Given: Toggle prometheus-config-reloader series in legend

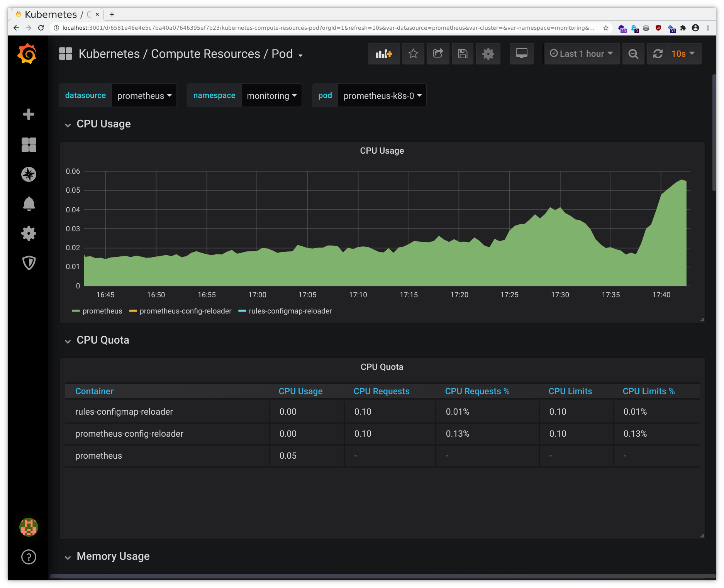Looking at the screenshot, I should 185,311.
